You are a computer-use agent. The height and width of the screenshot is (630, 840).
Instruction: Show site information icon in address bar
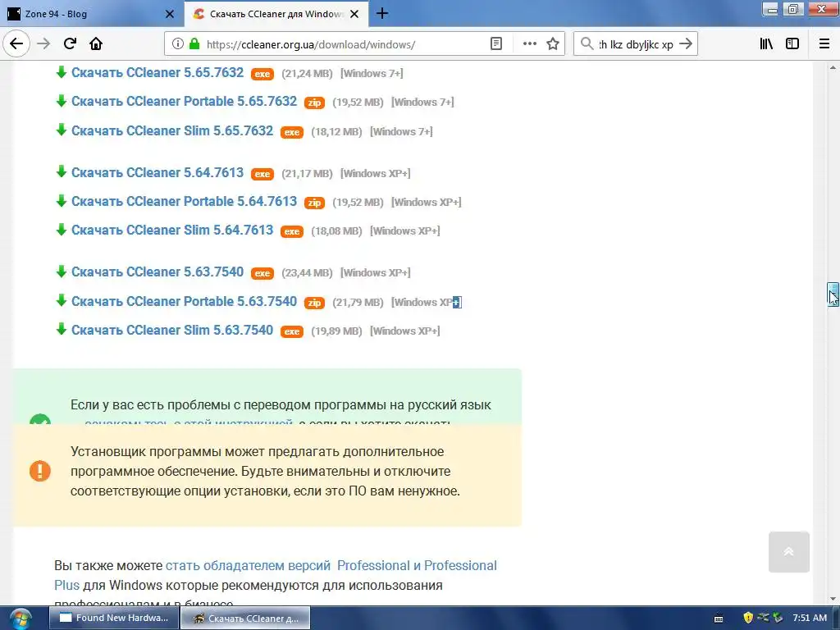177,44
